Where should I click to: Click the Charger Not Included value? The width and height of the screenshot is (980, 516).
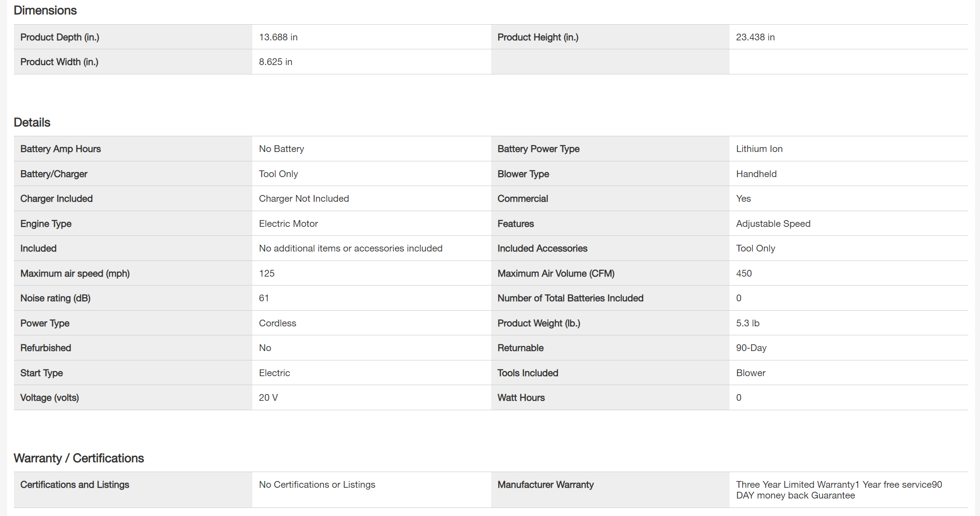[303, 199]
